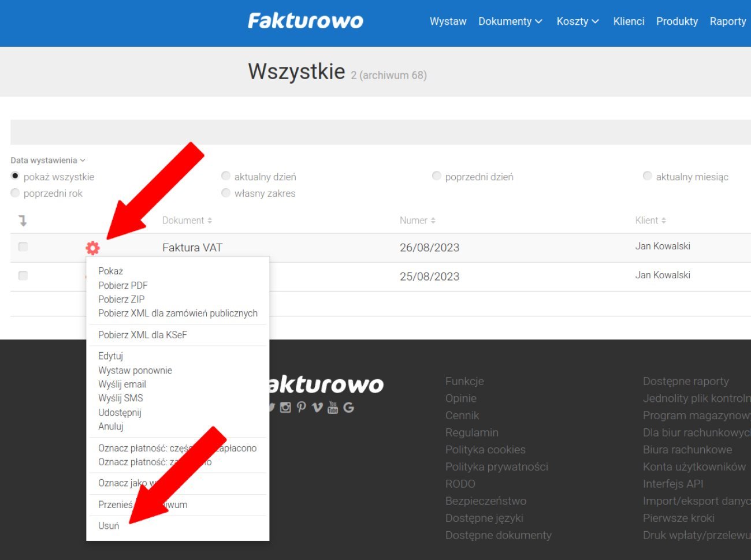Expand the Dokumenty dropdown in the top navigation
The image size is (751, 560).
[511, 21]
